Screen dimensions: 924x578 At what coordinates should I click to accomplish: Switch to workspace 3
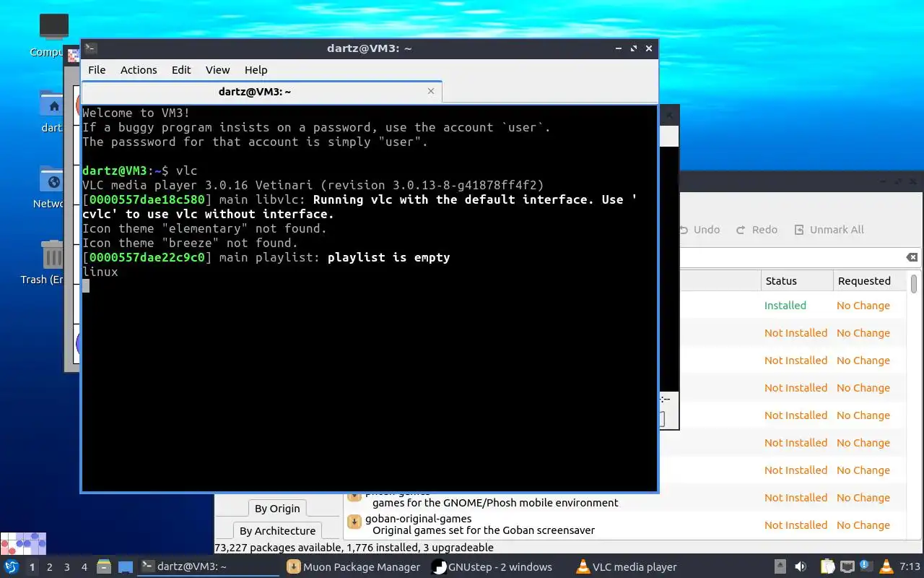[x=67, y=567]
